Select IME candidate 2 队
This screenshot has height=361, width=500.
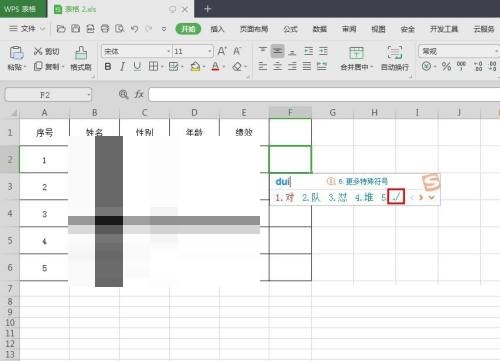[311, 198]
